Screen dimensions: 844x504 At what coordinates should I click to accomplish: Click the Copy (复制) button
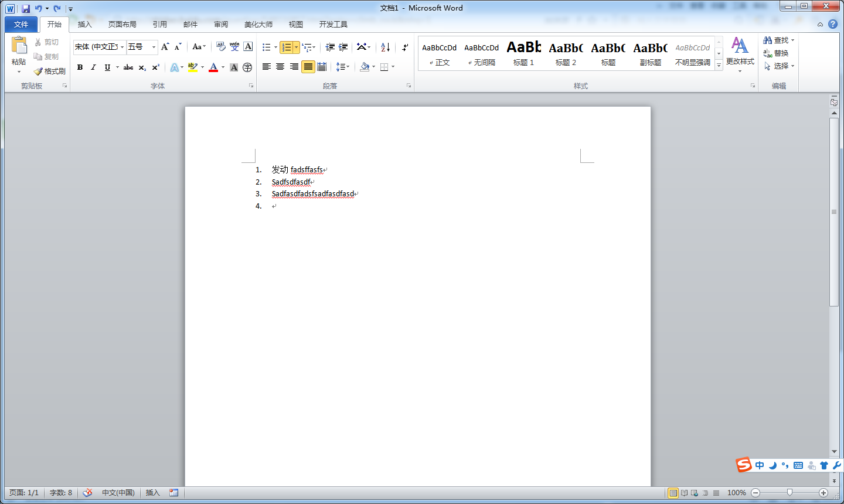[46, 57]
